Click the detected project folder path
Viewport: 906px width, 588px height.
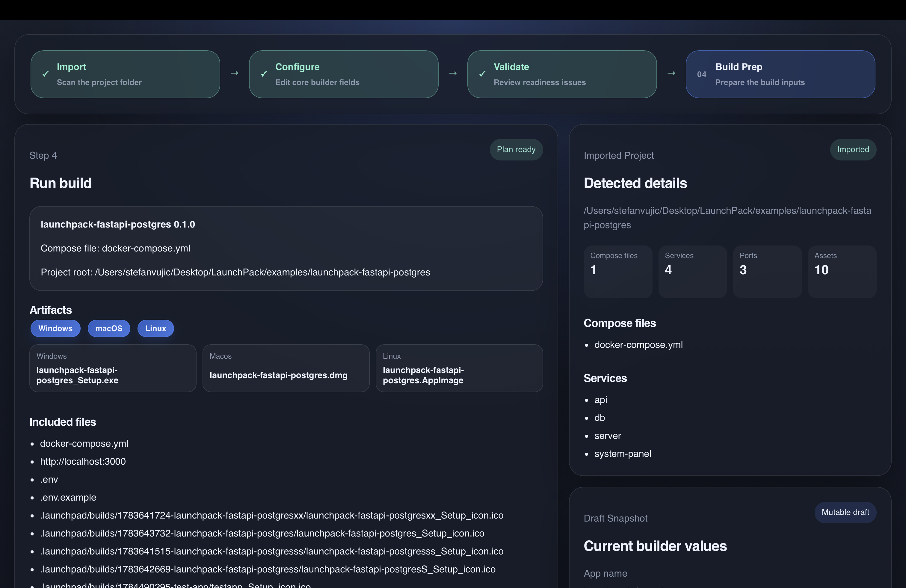727,218
